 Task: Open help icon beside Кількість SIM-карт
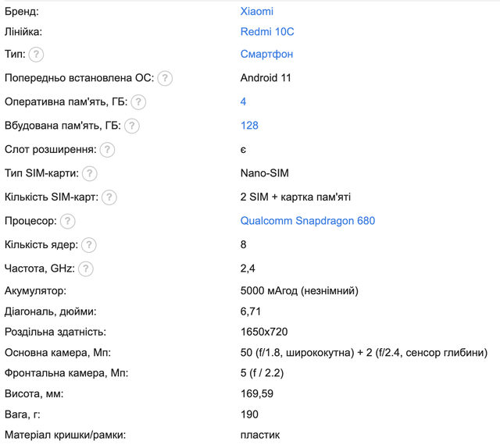[109, 197]
